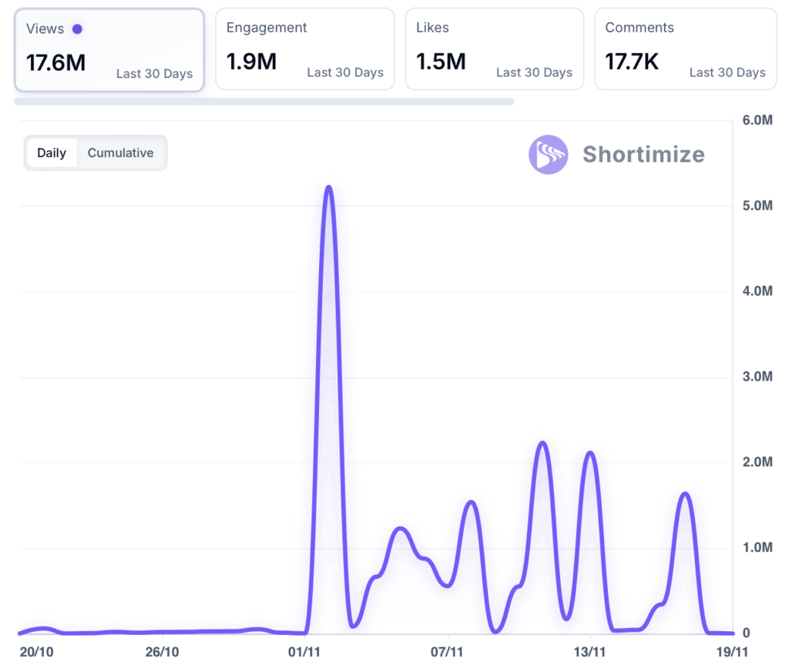Click the 01/11 date label on x-axis

pyautogui.click(x=304, y=652)
